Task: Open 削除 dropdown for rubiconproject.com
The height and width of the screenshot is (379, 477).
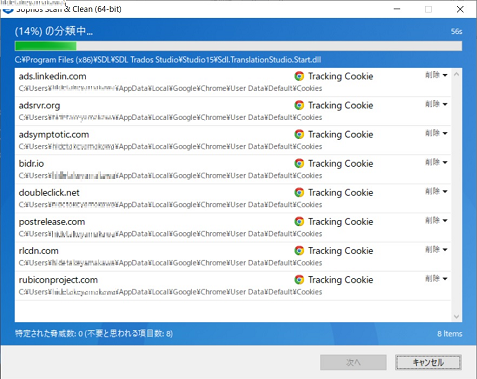Action: tap(436, 278)
